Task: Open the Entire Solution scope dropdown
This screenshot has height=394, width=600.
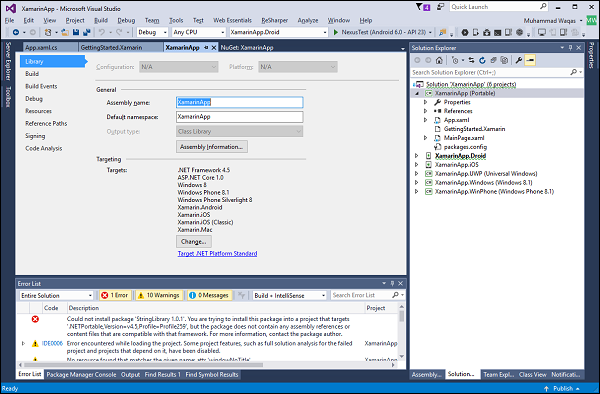Action: click(56, 295)
